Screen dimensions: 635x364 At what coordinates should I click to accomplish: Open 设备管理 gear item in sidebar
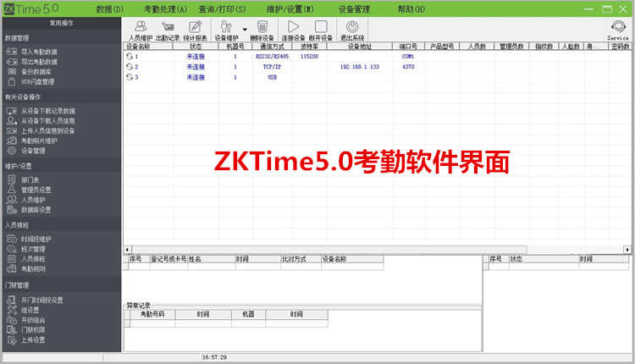pos(26,151)
